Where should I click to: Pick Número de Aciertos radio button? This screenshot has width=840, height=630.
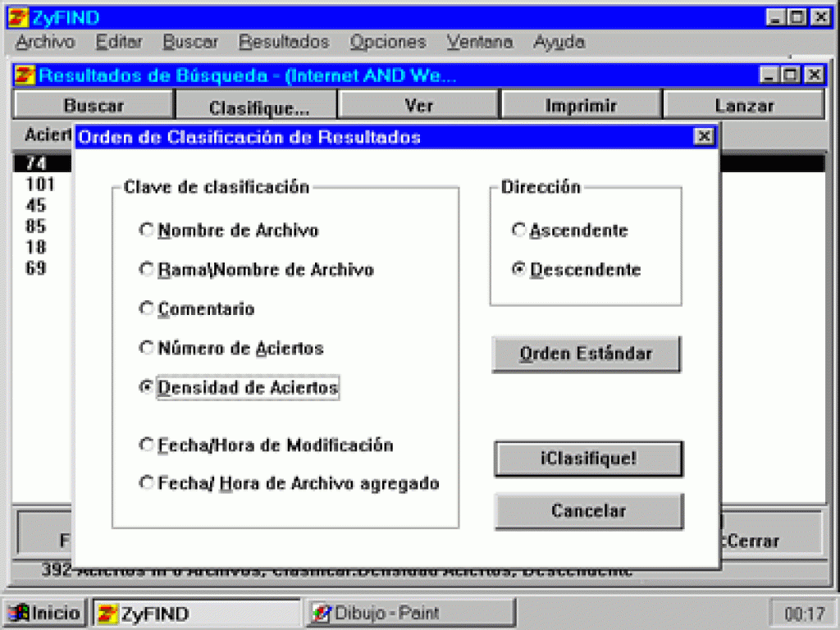(147, 349)
